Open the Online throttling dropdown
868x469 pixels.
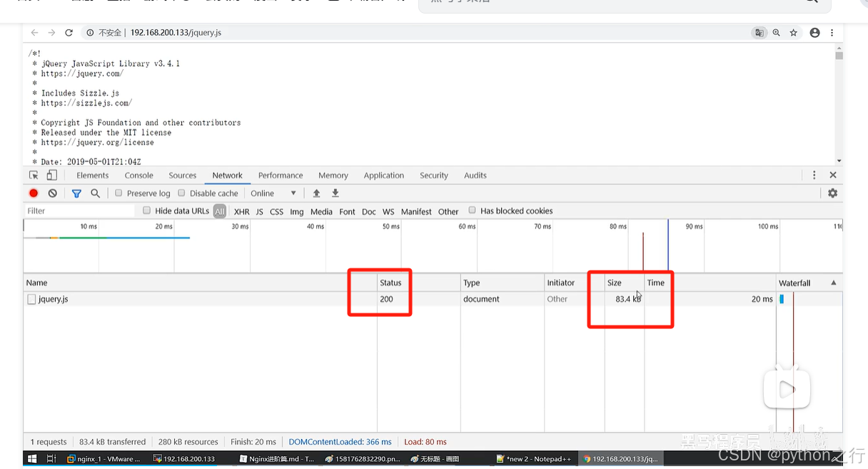tap(273, 193)
